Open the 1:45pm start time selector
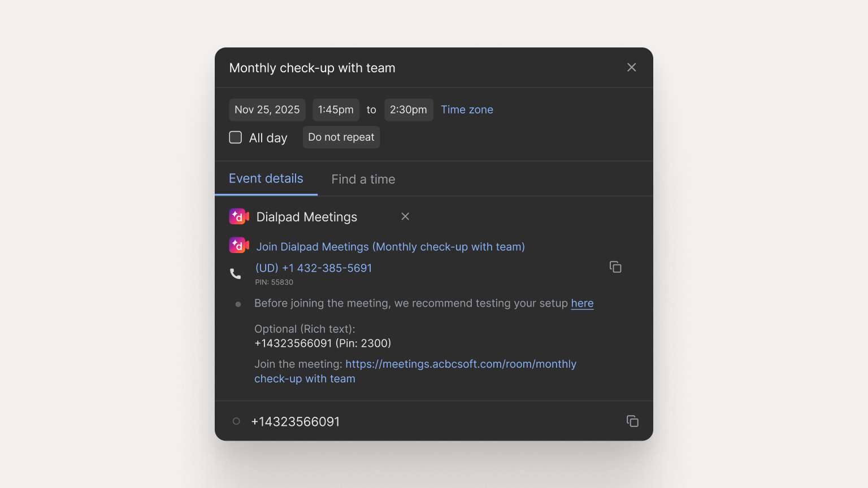The image size is (868, 488). click(336, 110)
